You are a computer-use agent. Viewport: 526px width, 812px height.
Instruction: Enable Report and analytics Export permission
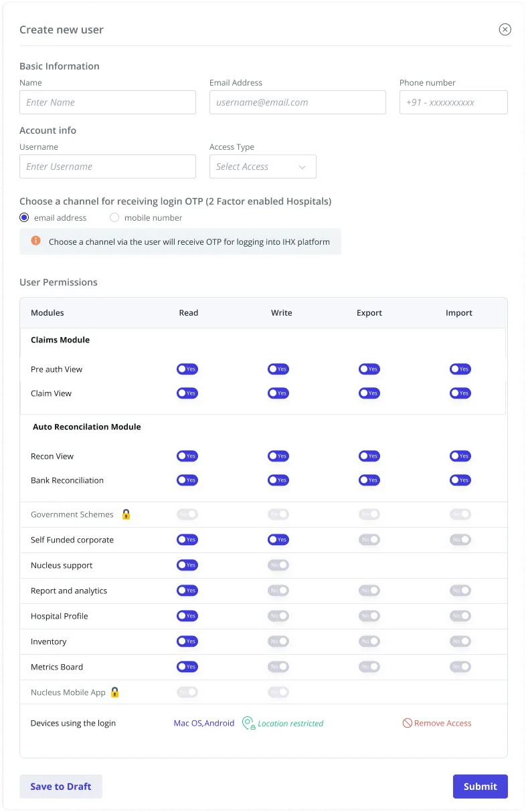(369, 591)
